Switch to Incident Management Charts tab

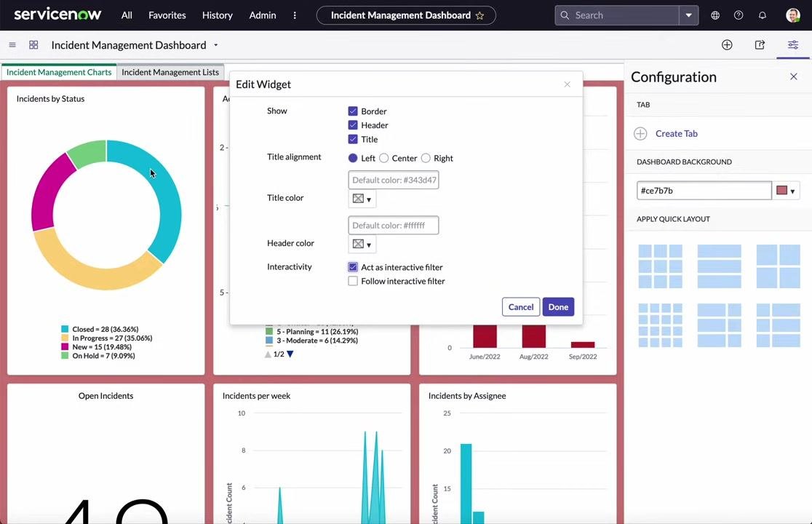(x=59, y=72)
